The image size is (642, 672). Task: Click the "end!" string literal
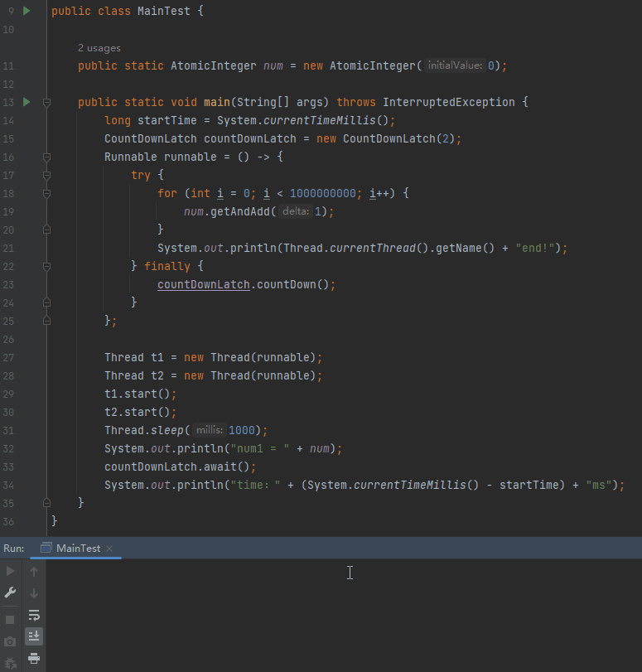click(x=535, y=248)
